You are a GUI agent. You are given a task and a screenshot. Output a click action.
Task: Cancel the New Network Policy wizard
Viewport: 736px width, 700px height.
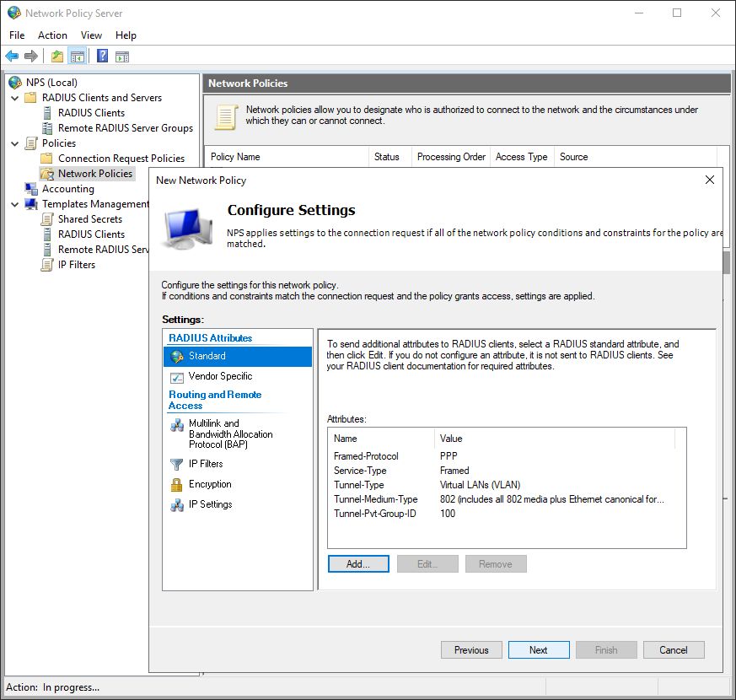(674, 649)
